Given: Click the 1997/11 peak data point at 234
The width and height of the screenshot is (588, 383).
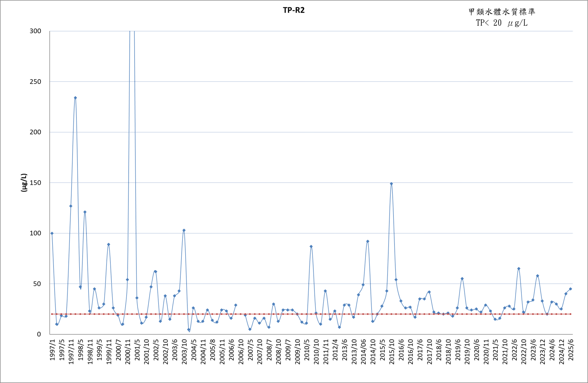Looking at the screenshot, I should [75, 98].
